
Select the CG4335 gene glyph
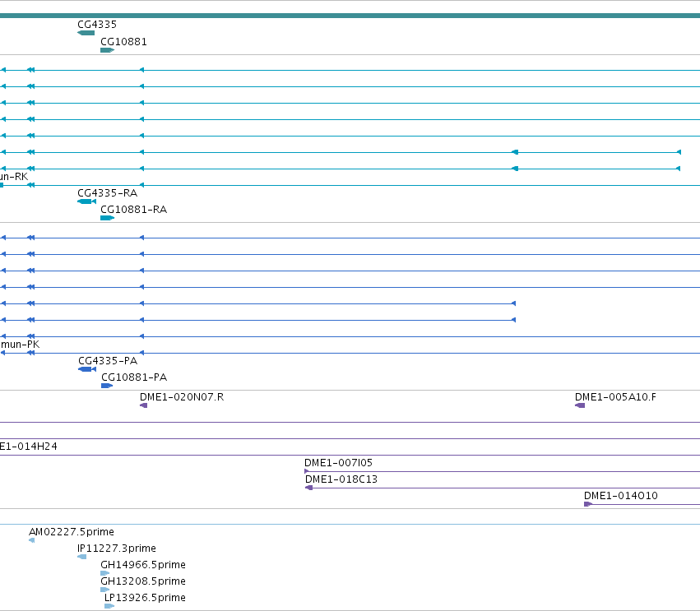click(x=86, y=33)
